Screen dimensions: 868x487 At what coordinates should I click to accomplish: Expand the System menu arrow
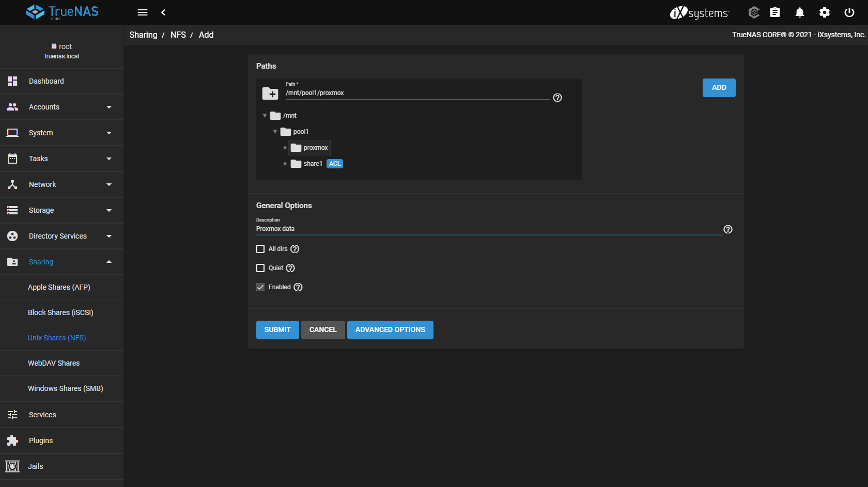[x=109, y=133]
